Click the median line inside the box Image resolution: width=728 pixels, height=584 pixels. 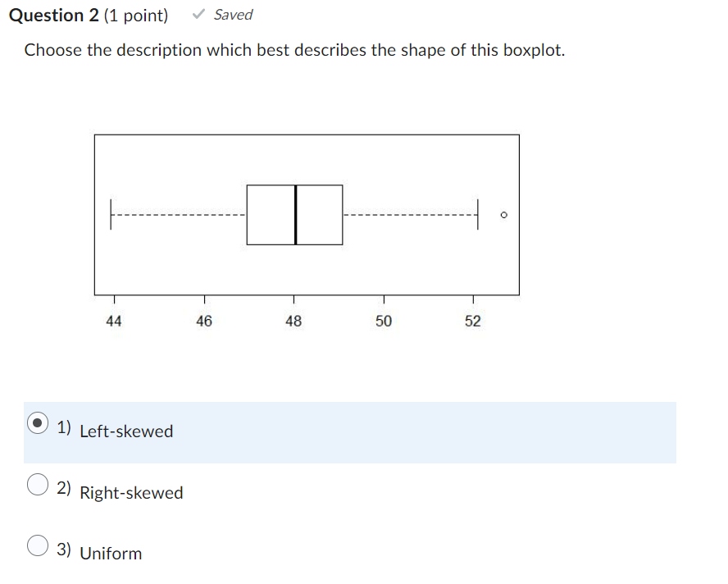click(x=295, y=214)
